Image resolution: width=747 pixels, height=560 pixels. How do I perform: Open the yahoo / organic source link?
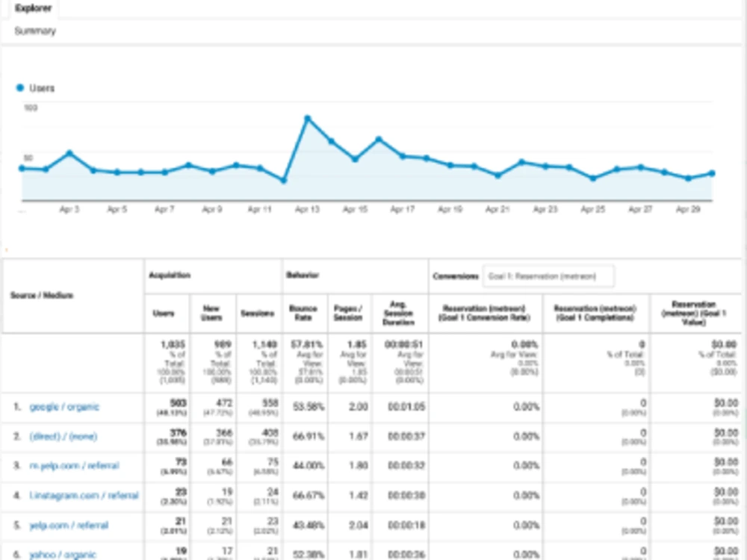click(x=63, y=554)
